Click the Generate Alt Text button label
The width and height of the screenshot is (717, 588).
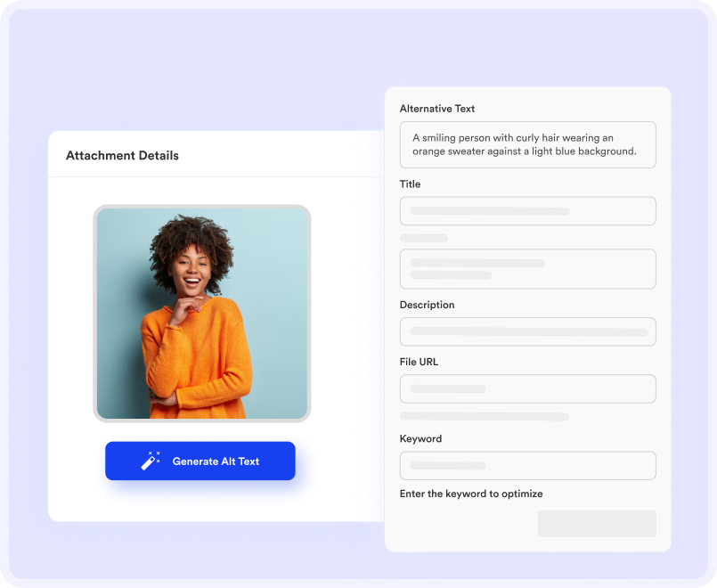tap(216, 461)
